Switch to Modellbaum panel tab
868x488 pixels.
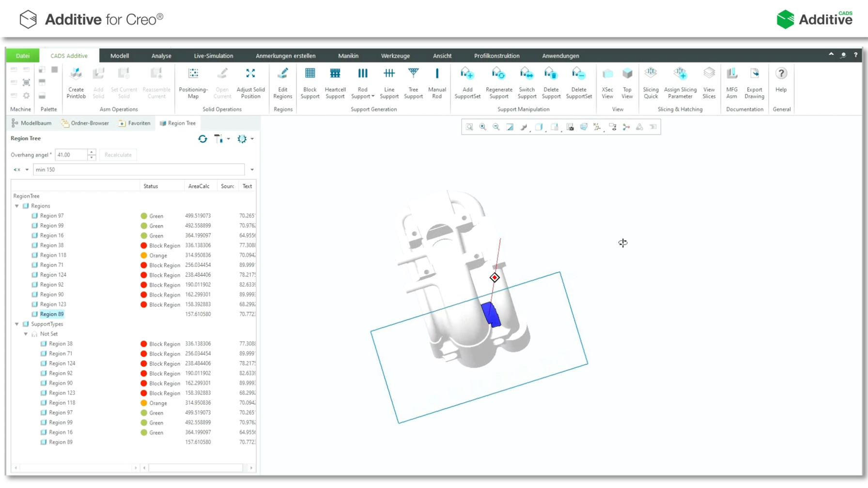point(31,123)
